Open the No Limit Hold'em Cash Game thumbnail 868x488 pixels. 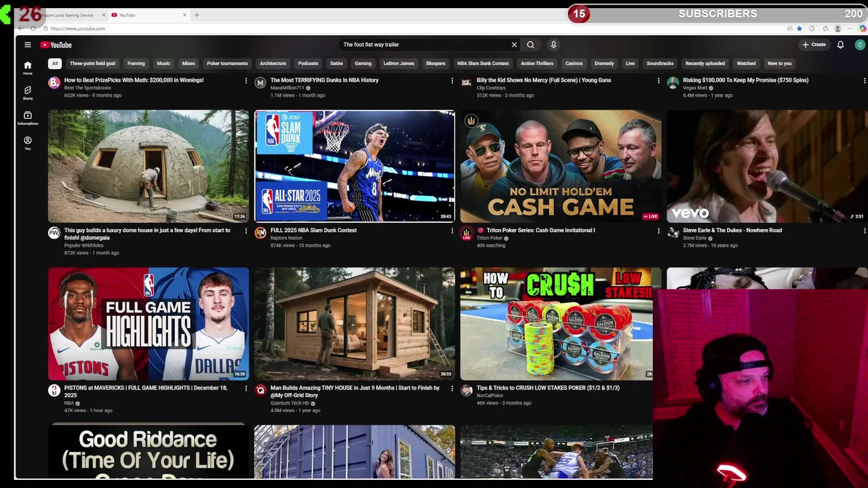click(561, 166)
